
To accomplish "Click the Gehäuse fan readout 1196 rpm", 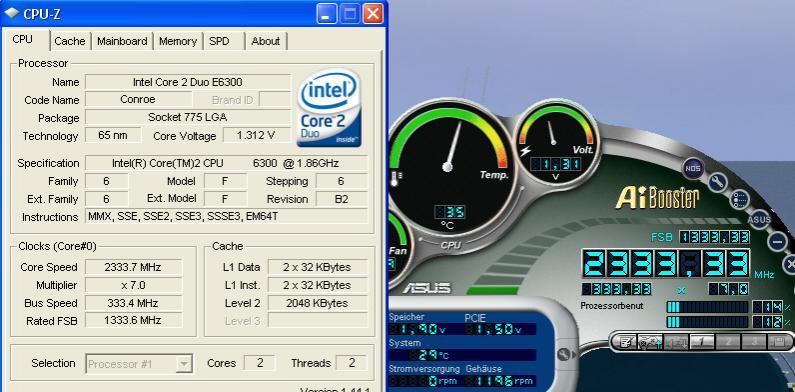I will 500,381.
